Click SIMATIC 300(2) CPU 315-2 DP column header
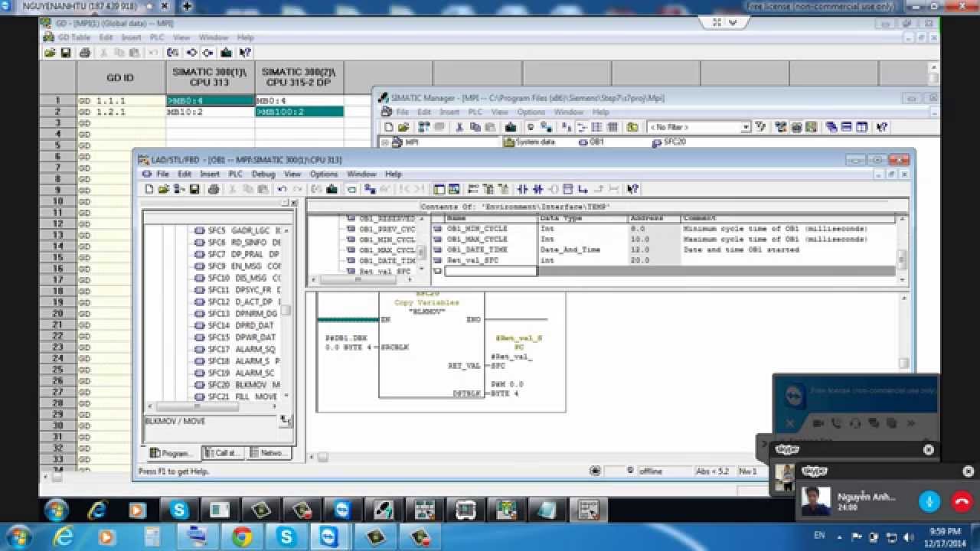980x551 pixels. tap(299, 77)
